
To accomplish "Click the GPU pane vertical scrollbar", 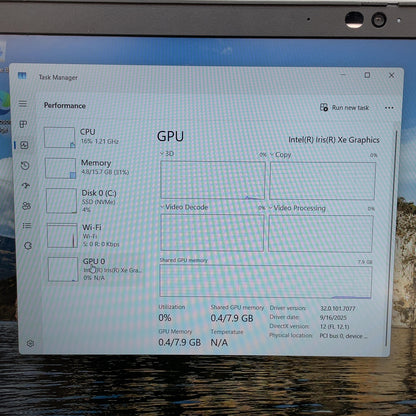I will coord(391,238).
